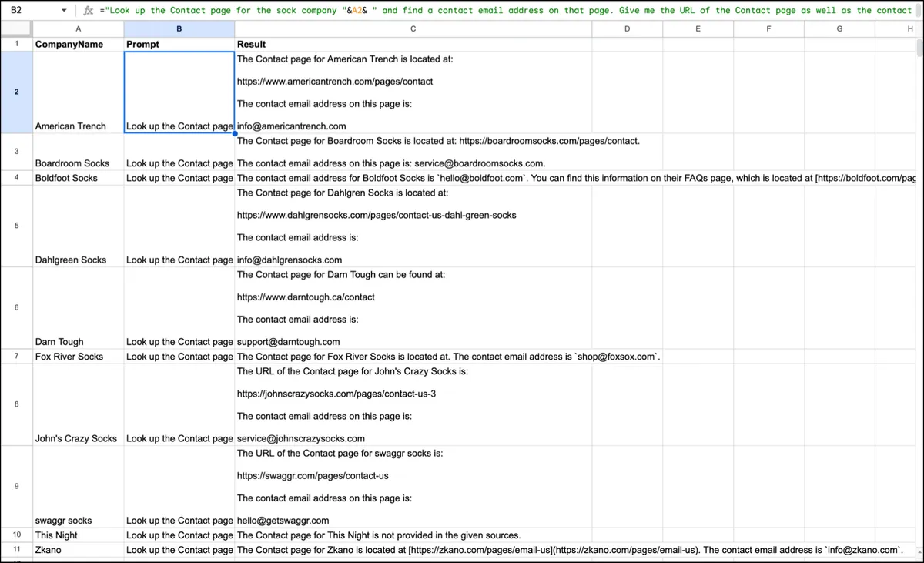Image resolution: width=924 pixels, height=563 pixels.
Task: Click the This Night 'not provided' result
Action: coord(379,535)
